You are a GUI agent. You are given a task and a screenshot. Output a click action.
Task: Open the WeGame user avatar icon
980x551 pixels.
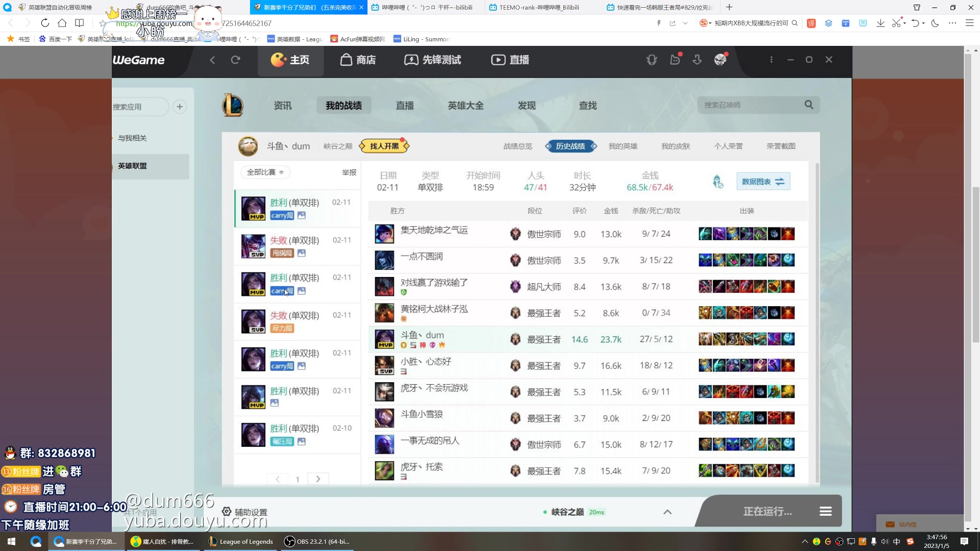click(720, 60)
